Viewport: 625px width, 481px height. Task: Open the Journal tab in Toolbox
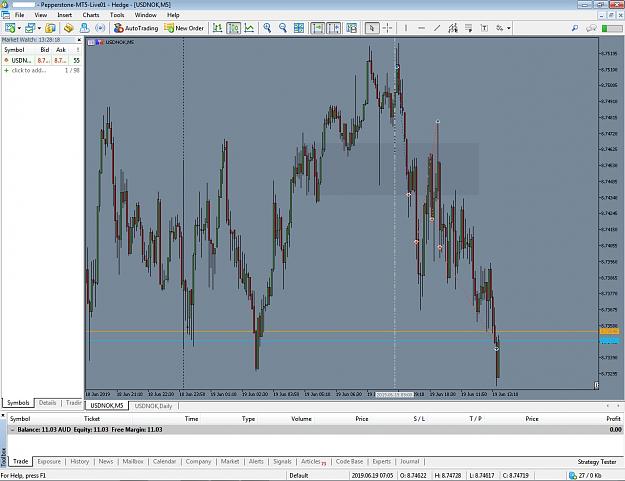[410, 461]
